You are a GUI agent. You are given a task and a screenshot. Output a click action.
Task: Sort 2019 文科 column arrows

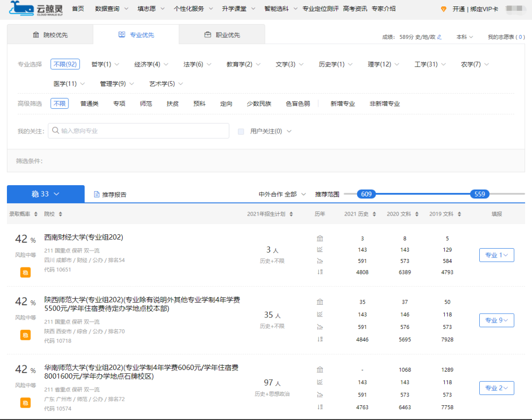pyautogui.click(x=459, y=214)
